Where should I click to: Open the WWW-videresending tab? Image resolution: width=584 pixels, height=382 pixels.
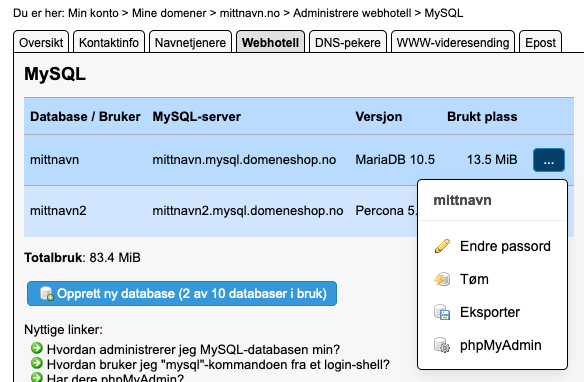tap(453, 42)
